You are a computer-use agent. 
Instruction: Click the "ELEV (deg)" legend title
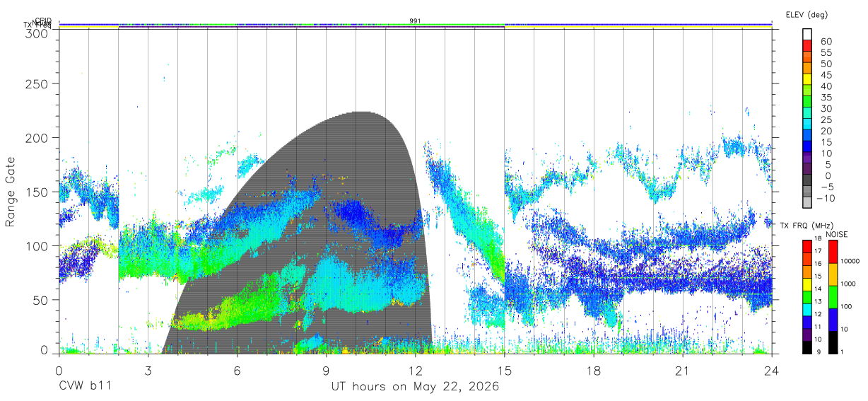point(807,14)
